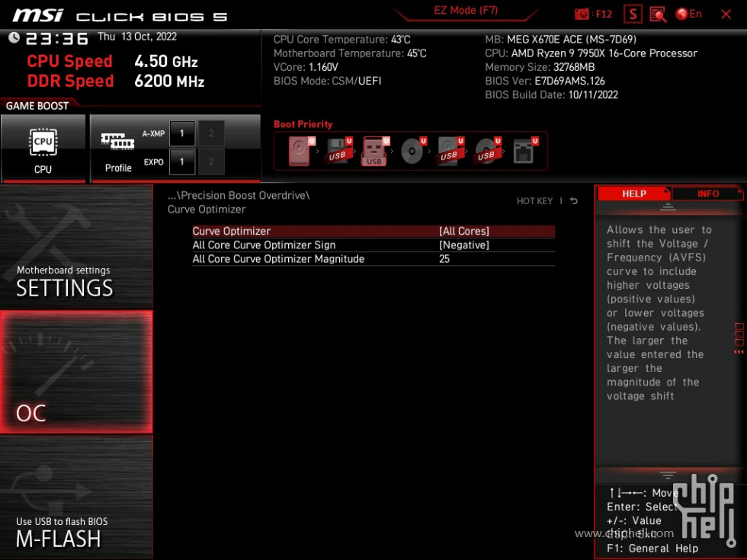Open the OC overclocking section
The image size is (747, 560).
pos(76,372)
